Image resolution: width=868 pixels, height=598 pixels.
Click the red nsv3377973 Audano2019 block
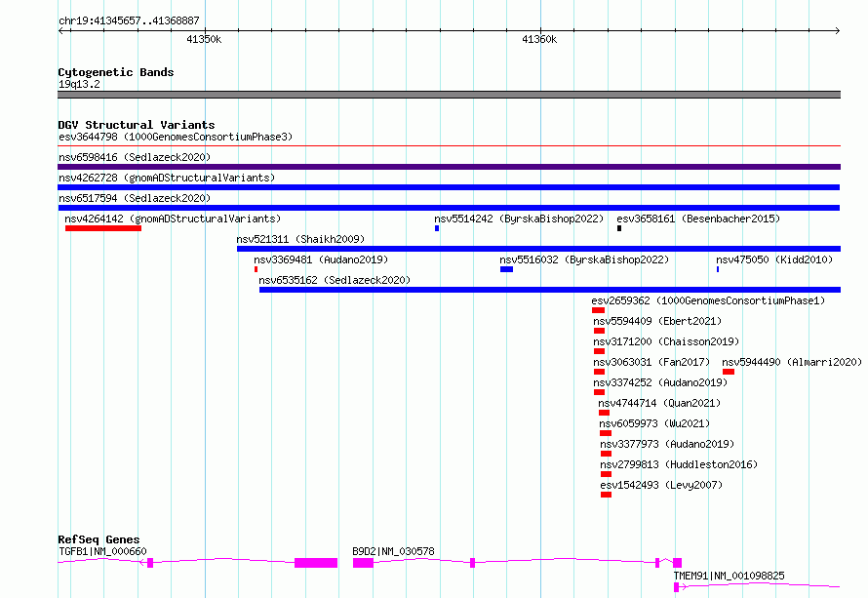point(607,454)
